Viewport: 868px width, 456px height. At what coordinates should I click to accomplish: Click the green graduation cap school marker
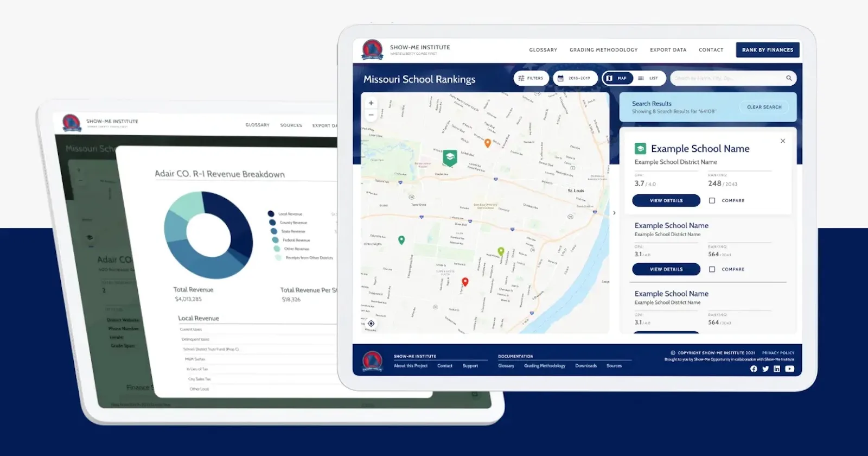coord(450,157)
